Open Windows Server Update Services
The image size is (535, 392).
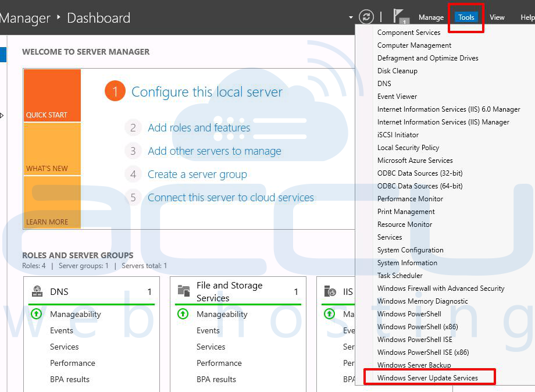(x=427, y=378)
